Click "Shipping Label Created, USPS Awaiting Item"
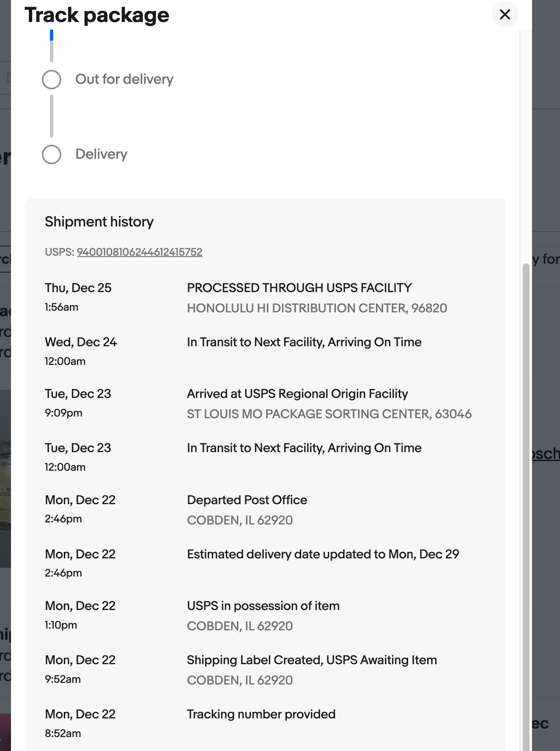Screen dimensions: 560x751 tap(312, 660)
